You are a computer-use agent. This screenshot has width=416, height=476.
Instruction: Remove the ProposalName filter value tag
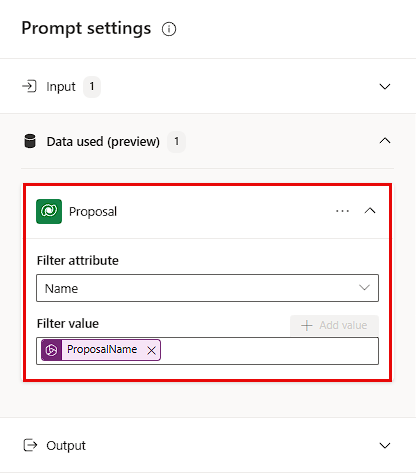(x=151, y=350)
